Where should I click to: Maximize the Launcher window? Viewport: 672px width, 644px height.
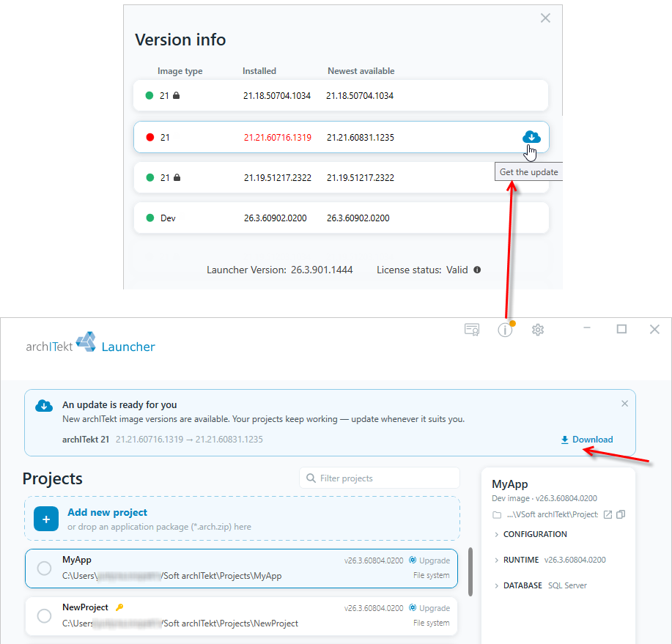click(621, 329)
